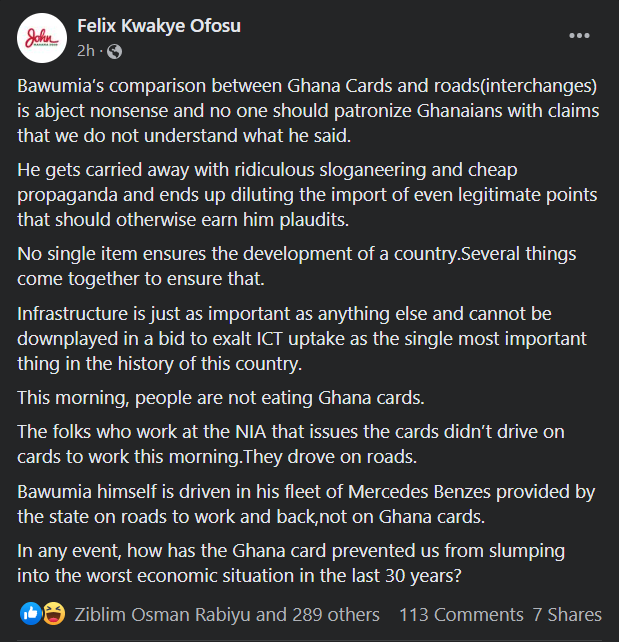The image size is (619, 642).
Task: Click the public globe audience icon
Action: coord(114,51)
